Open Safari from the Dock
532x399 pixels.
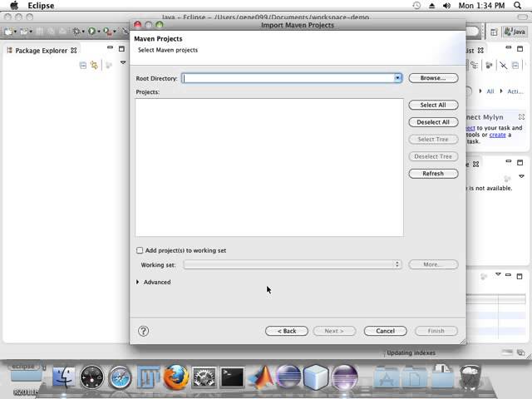(x=120, y=377)
